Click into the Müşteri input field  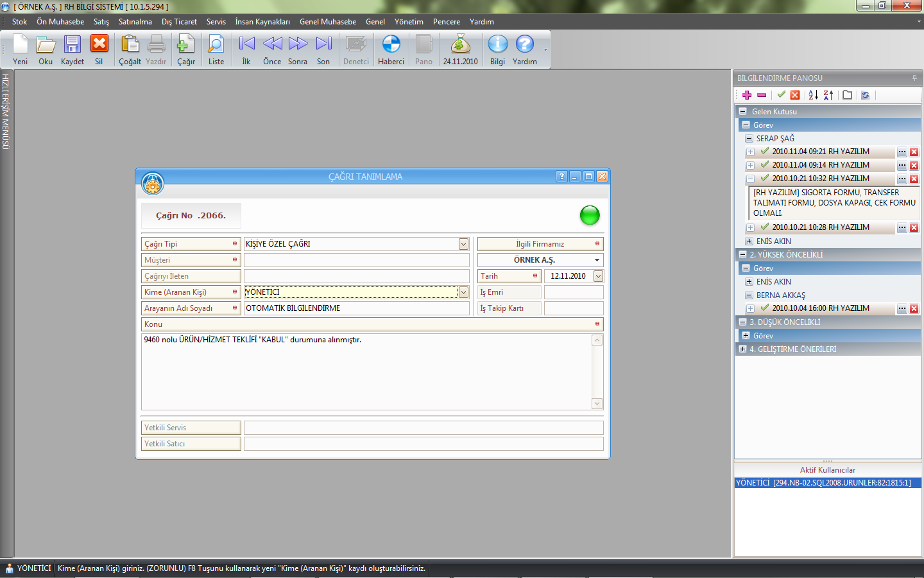(x=356, y=260)
